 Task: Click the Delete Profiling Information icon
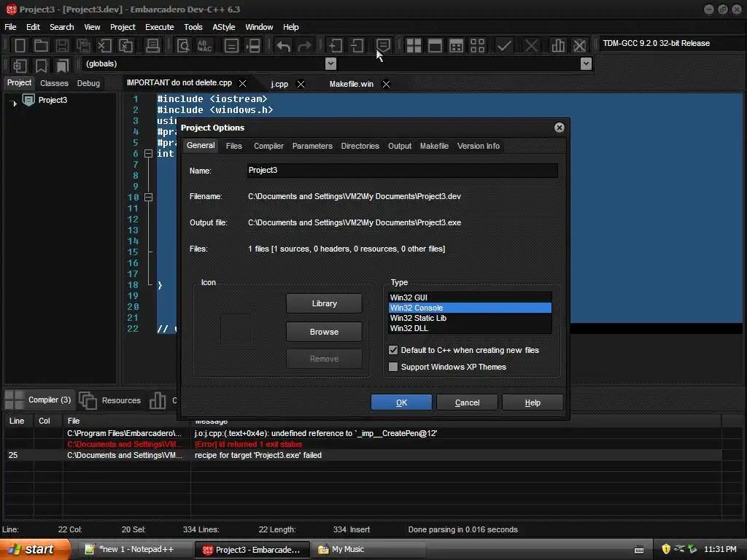click(x=579, y=46)
